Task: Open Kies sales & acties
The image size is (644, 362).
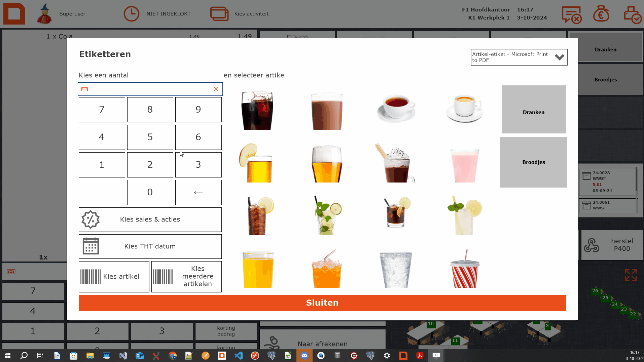Action: 150,219
